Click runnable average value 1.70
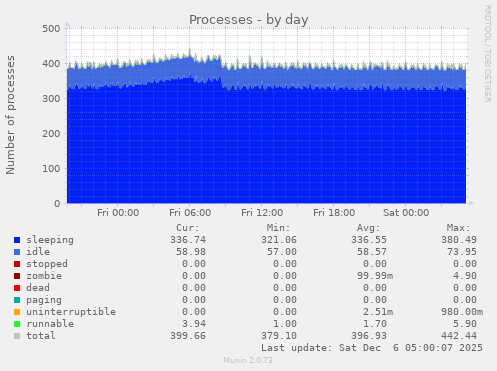The width and height of the screenshot is (497, 371). [375, 324]
